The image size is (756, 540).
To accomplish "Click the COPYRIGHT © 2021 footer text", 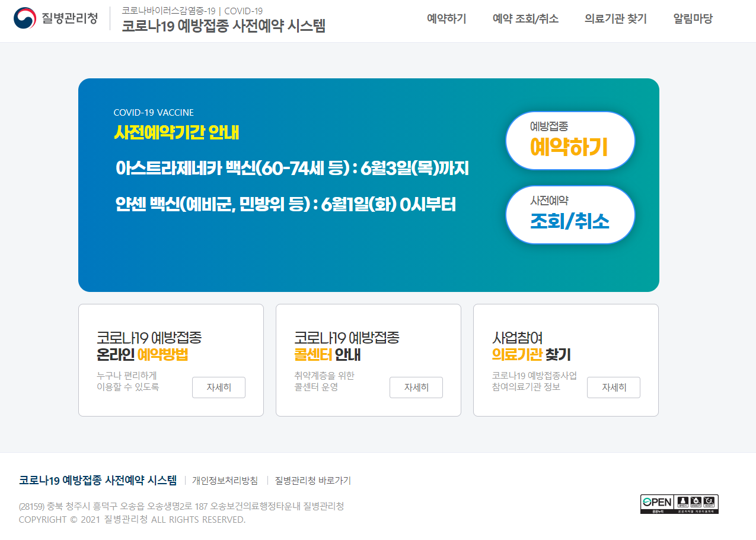I will pyautogui.click(x=132, y=520).
